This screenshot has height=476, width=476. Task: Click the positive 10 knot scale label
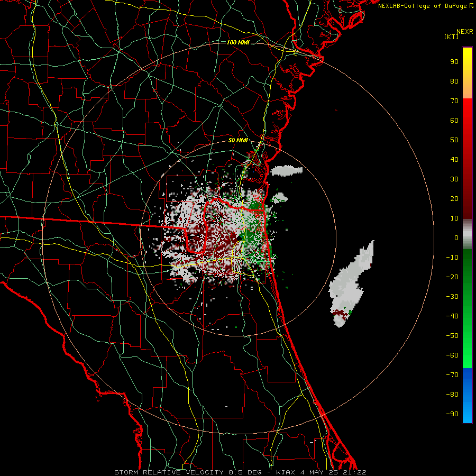click(x=454, y=218)
